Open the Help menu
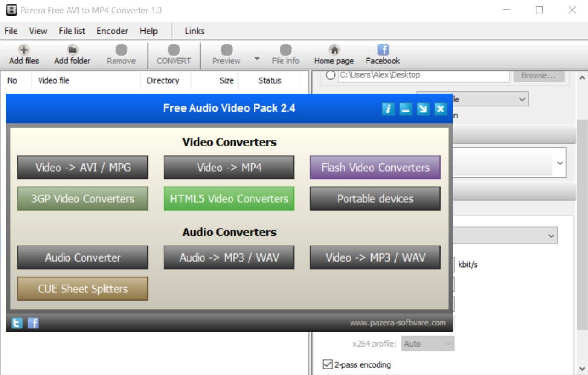 tap(149, 31)
